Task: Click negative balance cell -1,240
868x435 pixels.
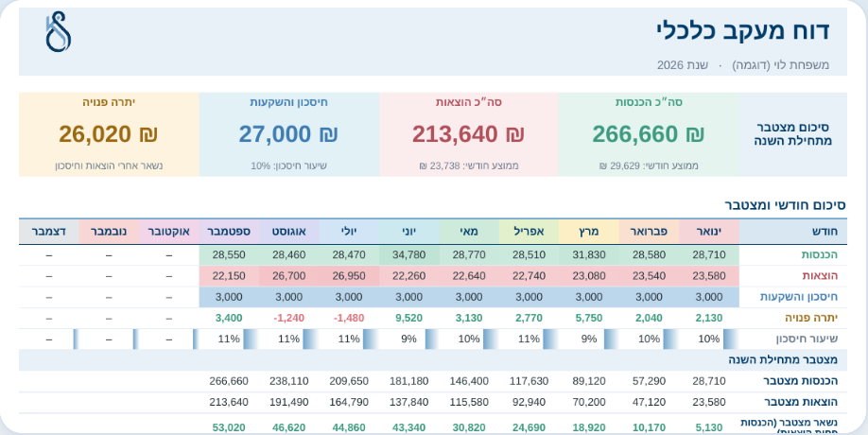Action: [289, 318]
